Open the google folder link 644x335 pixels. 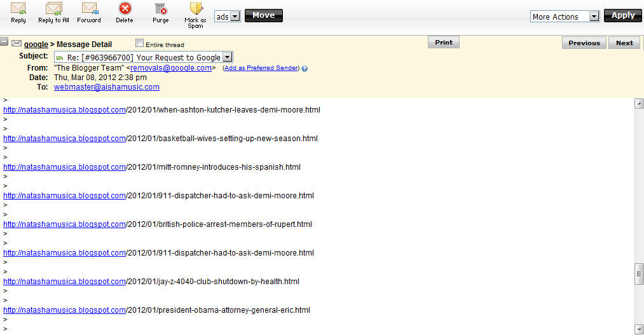[36, 44]
